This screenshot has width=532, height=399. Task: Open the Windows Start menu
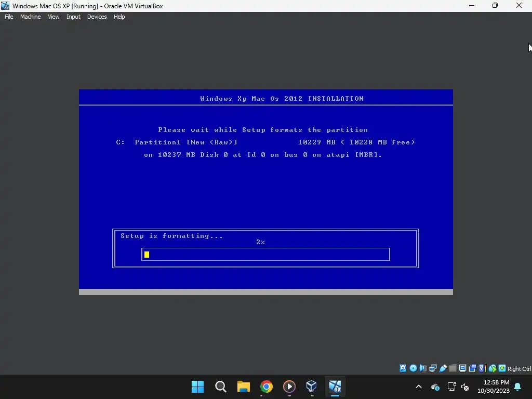pos(197,387)
